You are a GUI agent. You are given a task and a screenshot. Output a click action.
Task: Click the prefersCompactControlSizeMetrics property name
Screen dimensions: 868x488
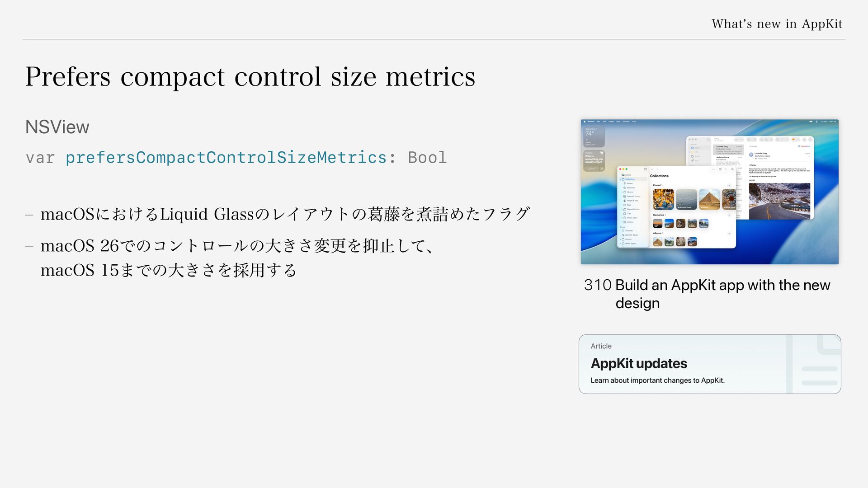pos(226,157)
